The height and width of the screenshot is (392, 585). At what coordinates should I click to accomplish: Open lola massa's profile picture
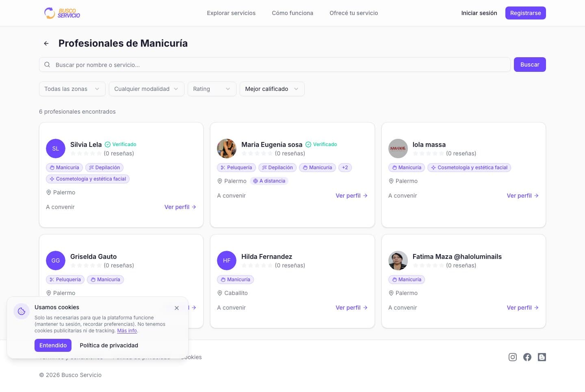tap(398, 149)
